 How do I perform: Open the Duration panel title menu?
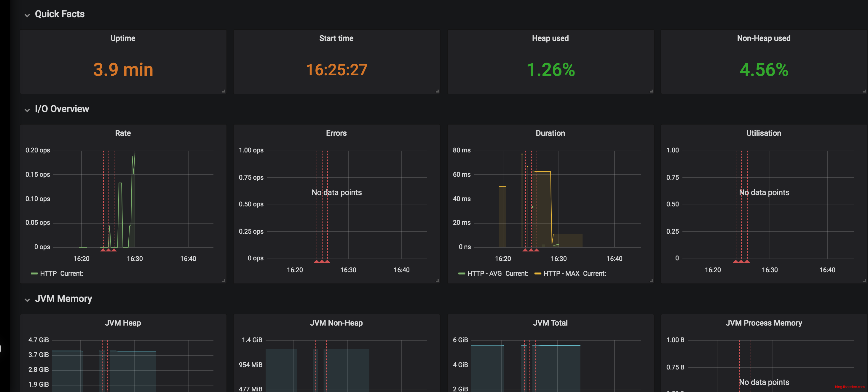tap(550, 133)
